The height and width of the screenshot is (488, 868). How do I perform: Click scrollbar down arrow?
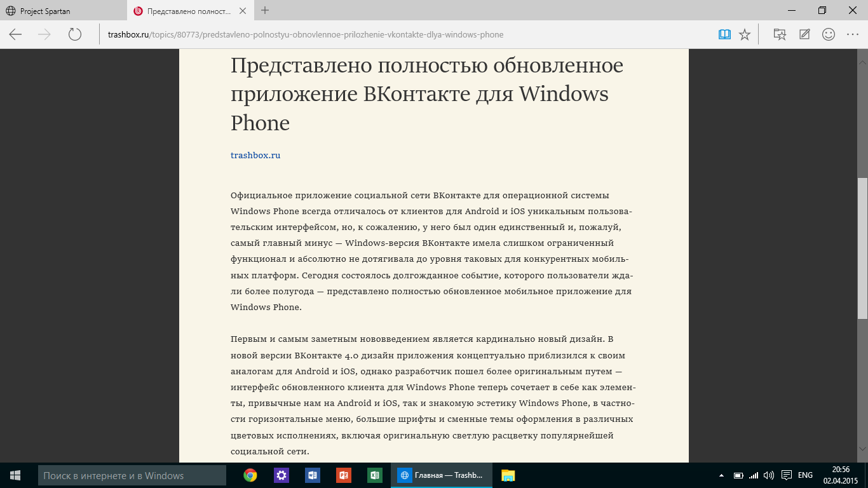(x=862, y=449)
